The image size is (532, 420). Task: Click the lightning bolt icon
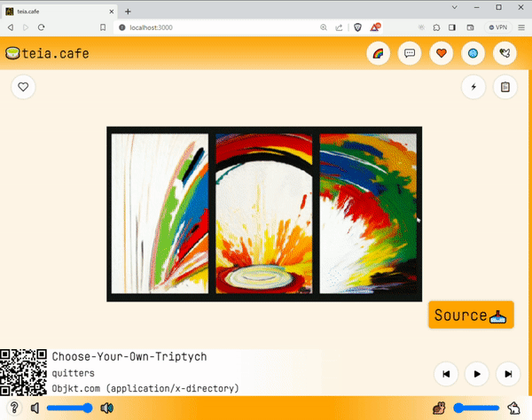coord(473,87)
